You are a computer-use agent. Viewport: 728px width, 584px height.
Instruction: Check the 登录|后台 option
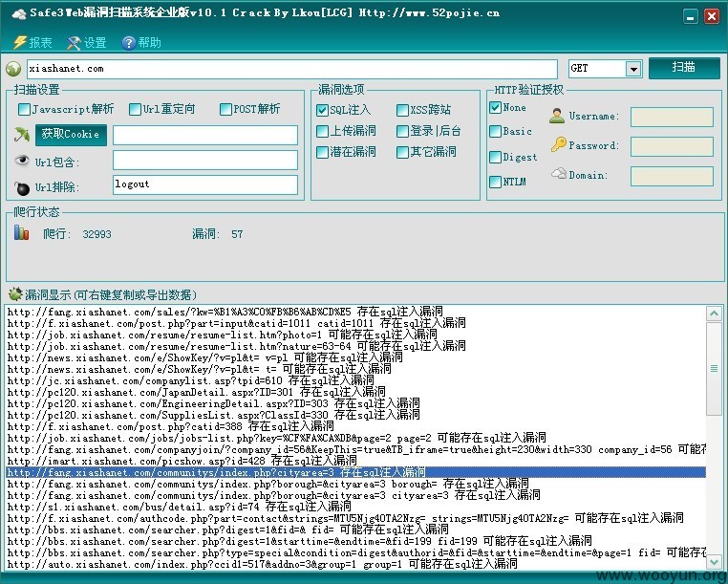click(x=402, y=131)
